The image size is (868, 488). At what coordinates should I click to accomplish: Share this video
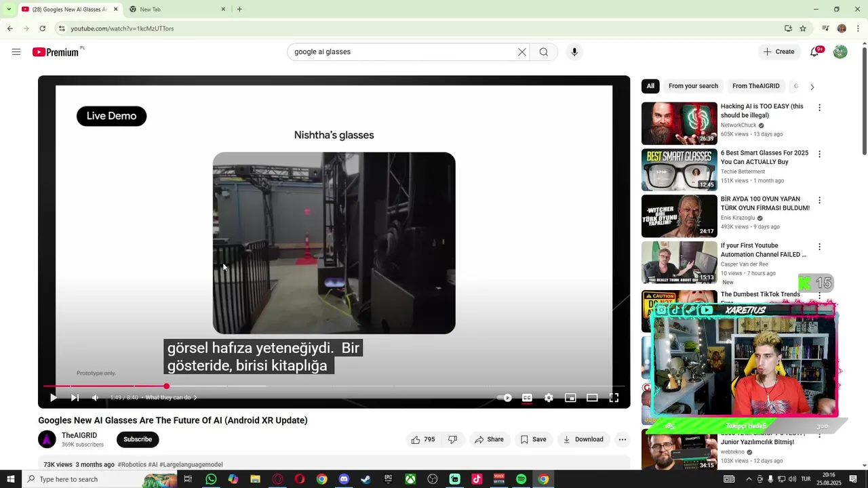489,439
